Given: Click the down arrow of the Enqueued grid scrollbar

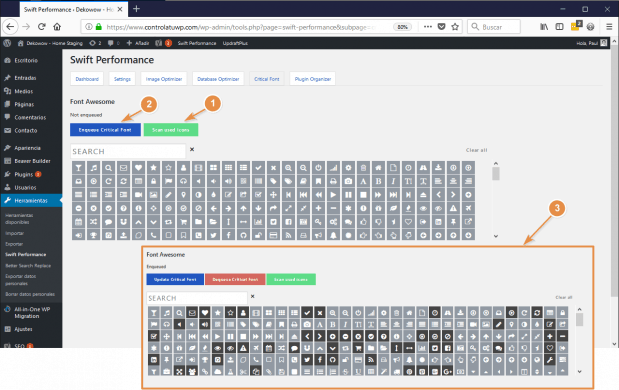Looking at the screenshot, I should pyautogui.click(x=580, y=371).
